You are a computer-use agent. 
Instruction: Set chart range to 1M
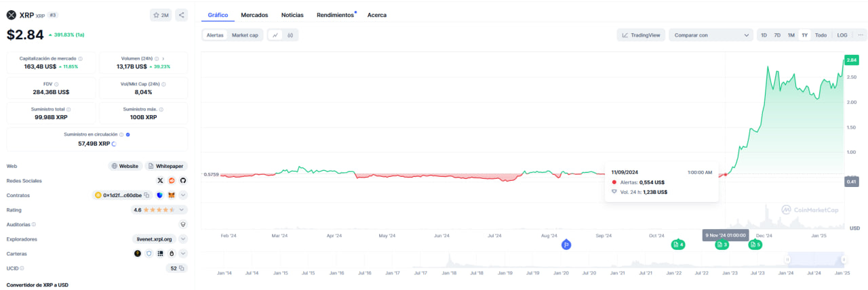pyautogui.click(x=791, y=35)
